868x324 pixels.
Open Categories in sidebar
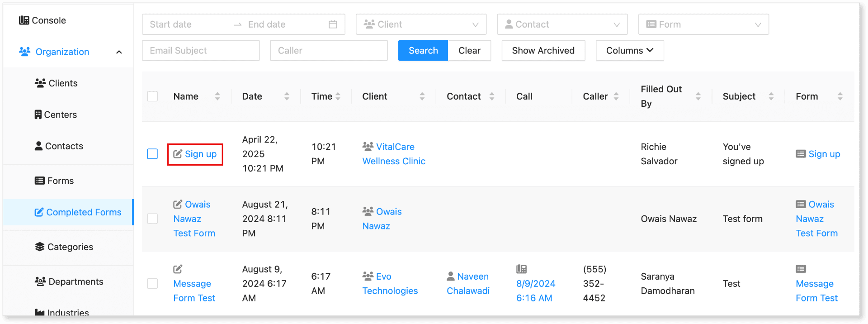(64, 247)
